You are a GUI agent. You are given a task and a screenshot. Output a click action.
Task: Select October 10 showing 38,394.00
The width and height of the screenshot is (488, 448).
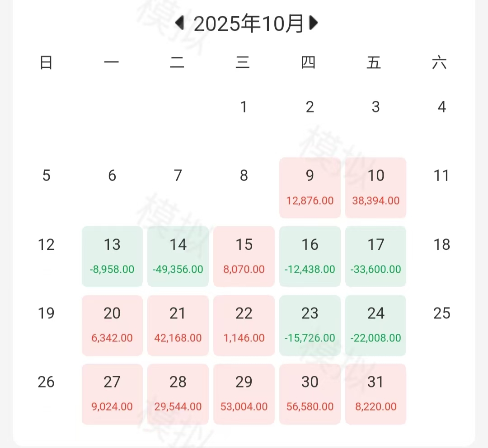(376, 187)
